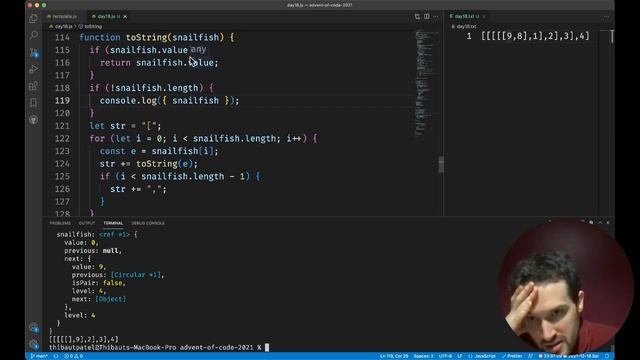Click the Open Changes icon in editor toolbar

coord(417,16)
